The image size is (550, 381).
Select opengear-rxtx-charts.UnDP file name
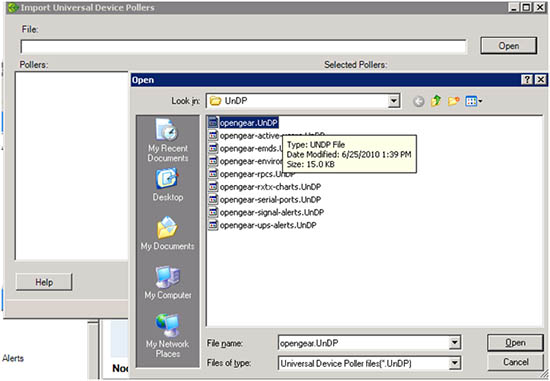pyautogui.click(x=270, y=187)
